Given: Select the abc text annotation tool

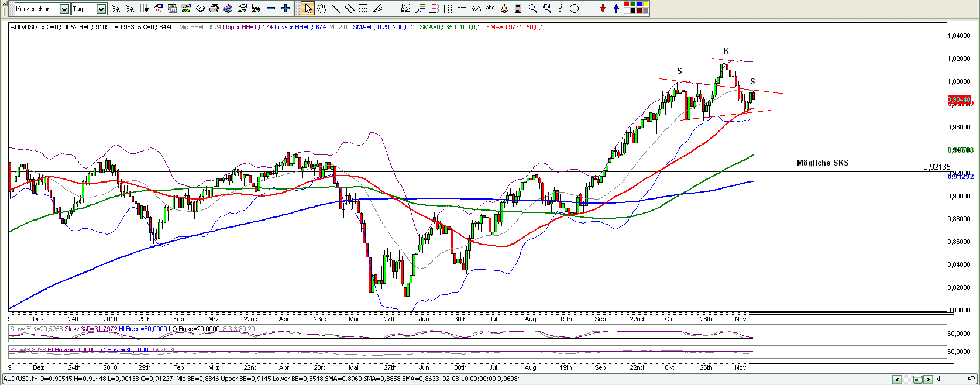Looking at the screenshot, I should tap(490, 8).
